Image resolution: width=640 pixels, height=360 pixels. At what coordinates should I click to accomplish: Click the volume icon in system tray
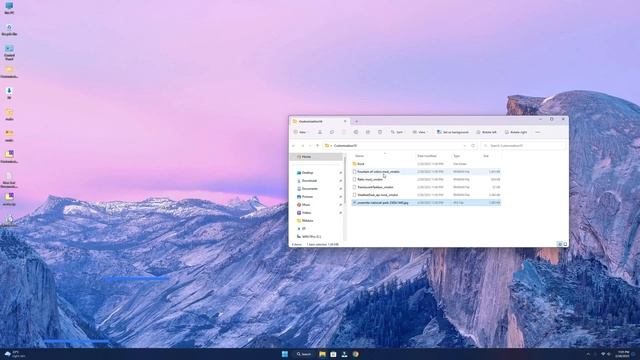[x=609, y=354]
